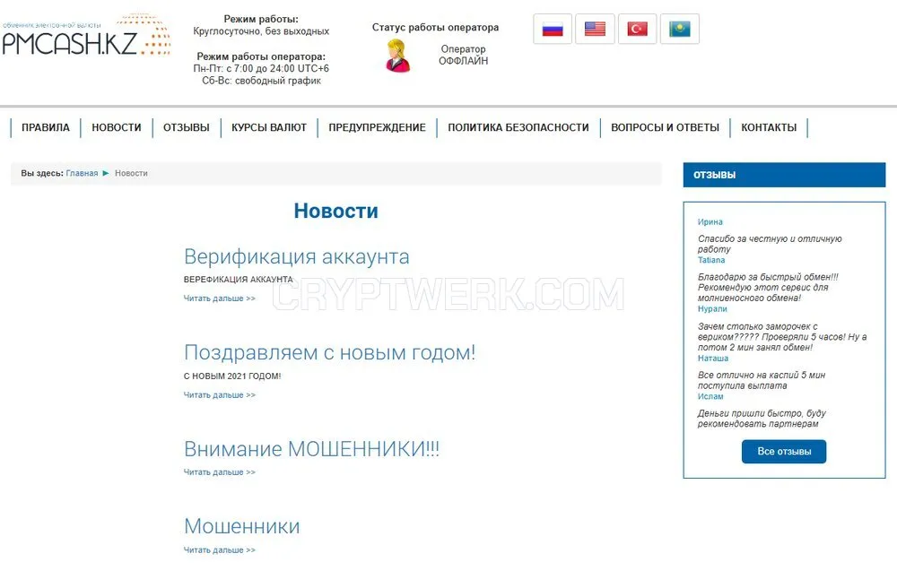Open the КУРСЫ ВАЛЮТ menu item
897x588 pixels.
click(269, 127)
